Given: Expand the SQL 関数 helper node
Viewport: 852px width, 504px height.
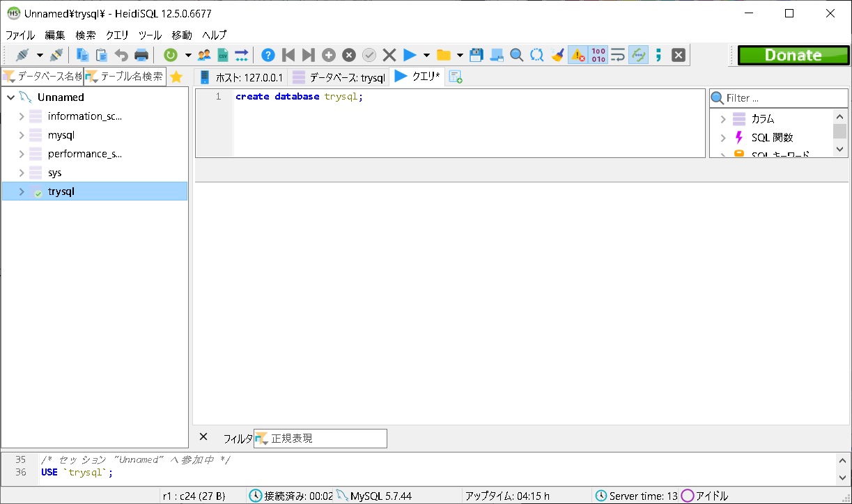Looking at the screenshot, I should [x=723, y=138].
